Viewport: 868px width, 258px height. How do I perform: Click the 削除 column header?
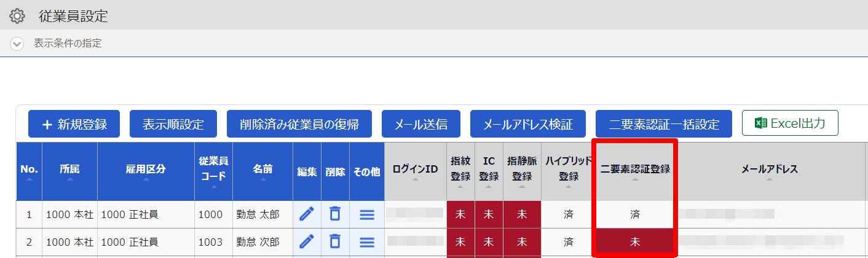335,171
